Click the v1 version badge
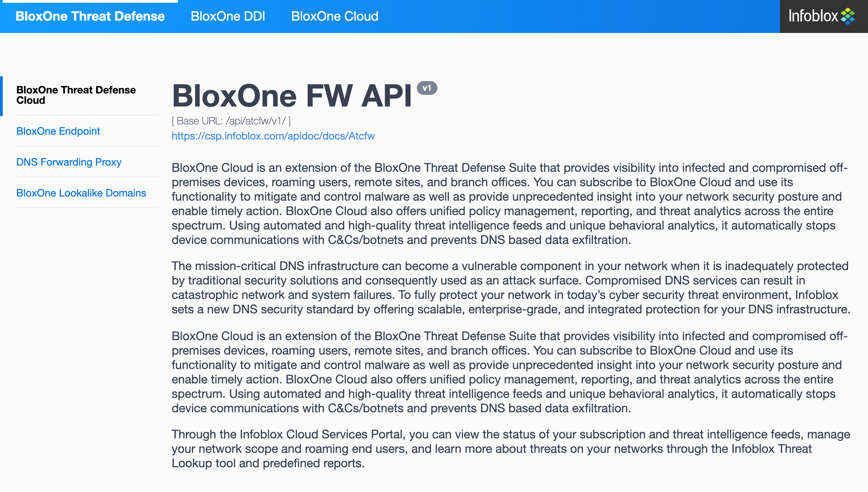The image size is (868, 492). tap(427, 88)
